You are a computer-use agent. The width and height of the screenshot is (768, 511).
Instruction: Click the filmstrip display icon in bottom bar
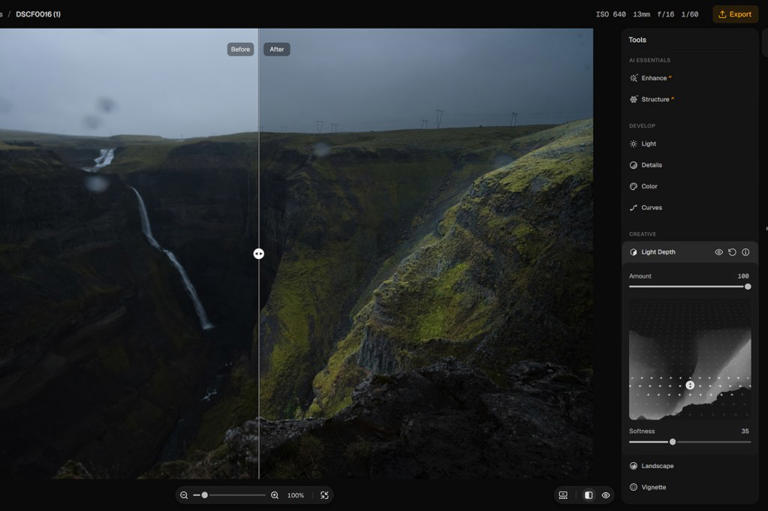coord(563,495)
